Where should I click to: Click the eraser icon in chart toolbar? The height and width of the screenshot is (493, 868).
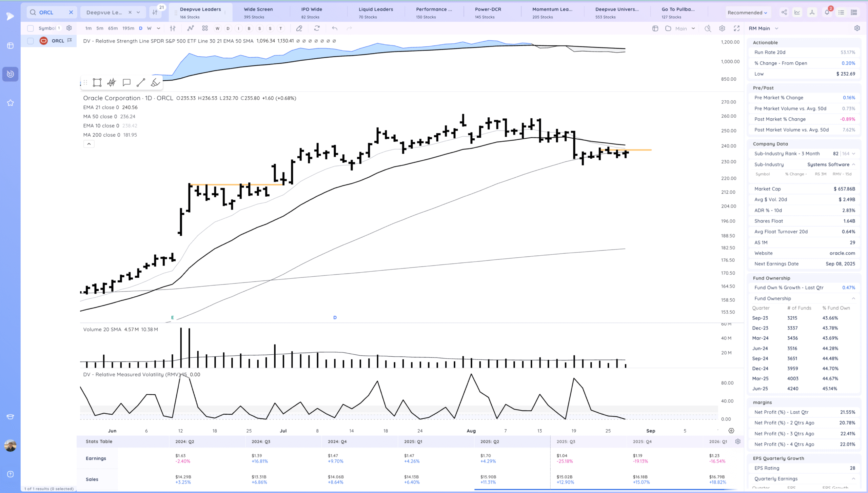[299, 28]
